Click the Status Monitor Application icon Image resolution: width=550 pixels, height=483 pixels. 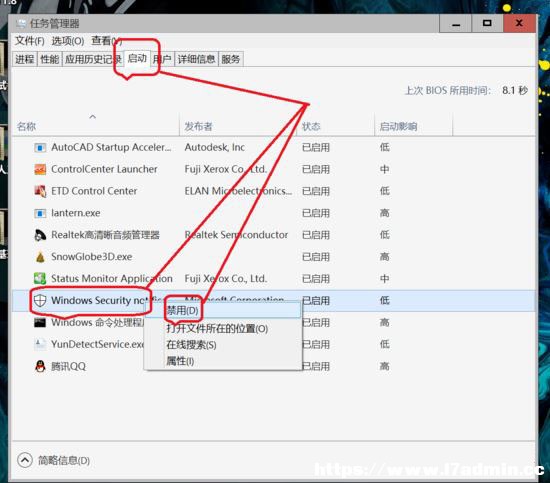click(40, 279)
